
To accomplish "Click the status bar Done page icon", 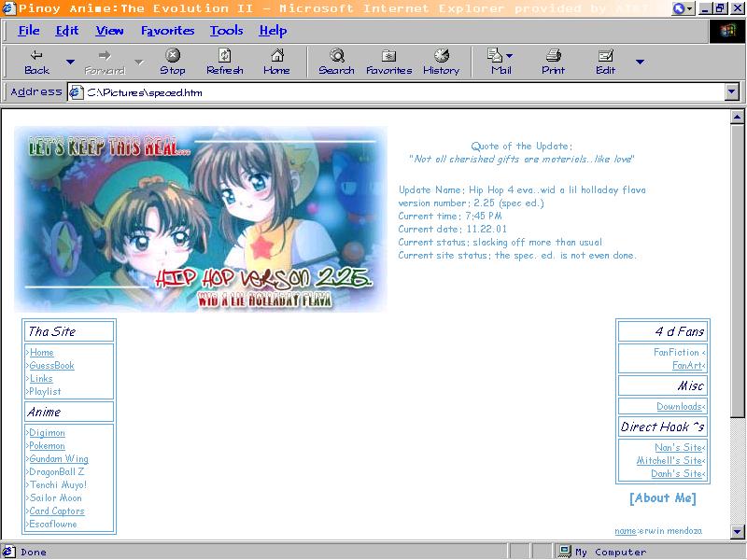I will pos(9,552).
